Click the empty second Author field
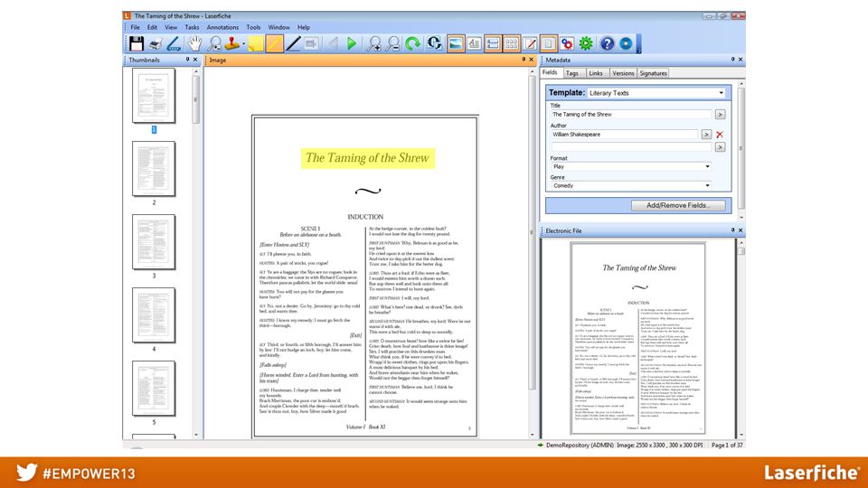Viewport: 868px width, 488px height. [x=630, y=147]
